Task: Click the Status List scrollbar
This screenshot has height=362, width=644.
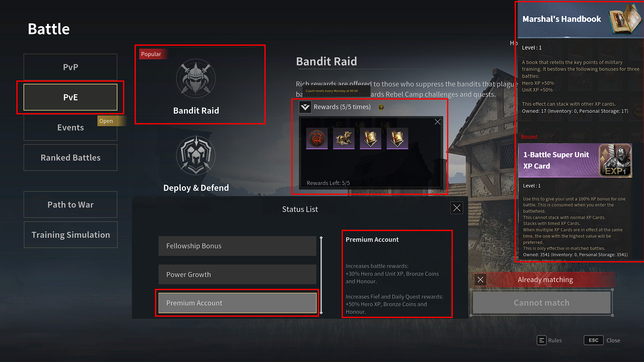Action: coord(321,275)
